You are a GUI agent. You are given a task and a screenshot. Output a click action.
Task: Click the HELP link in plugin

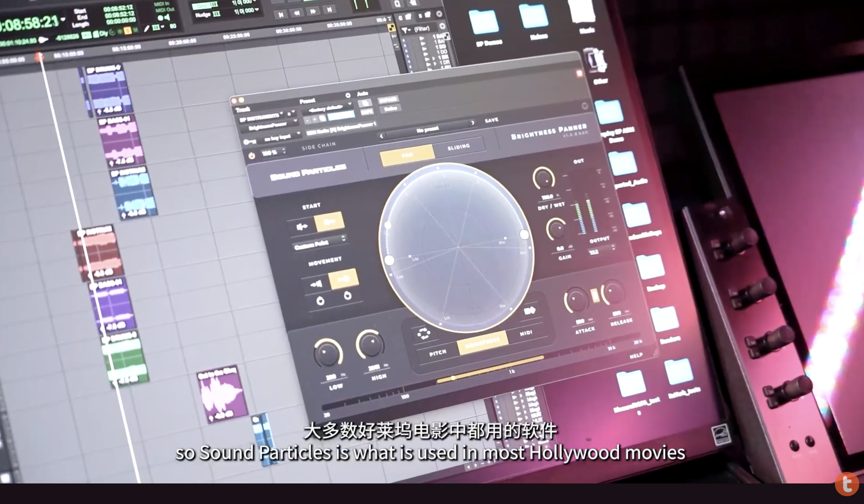point(636,356)
